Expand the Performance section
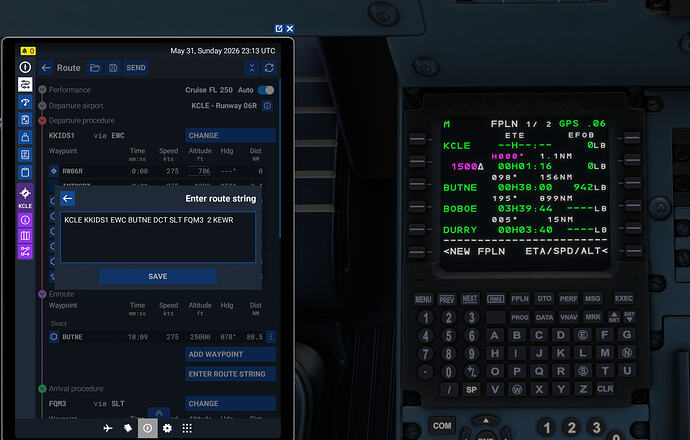Screen dimensions: 690x440 pos(42,90)
